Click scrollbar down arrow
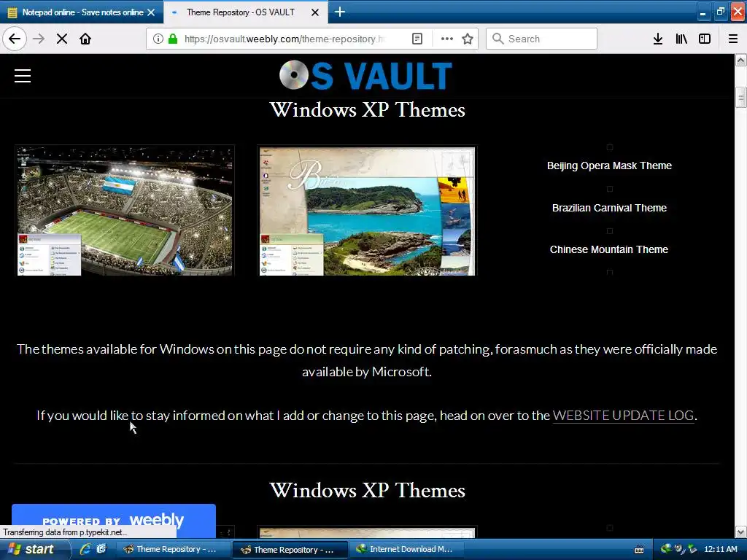This screenshot has width=747, height=560. (741, 532)
